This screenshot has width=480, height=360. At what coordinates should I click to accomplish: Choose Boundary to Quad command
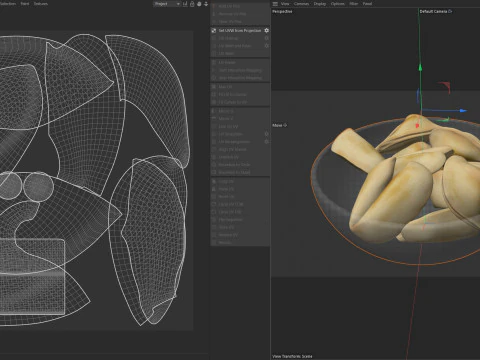click(x=240, y=172)
